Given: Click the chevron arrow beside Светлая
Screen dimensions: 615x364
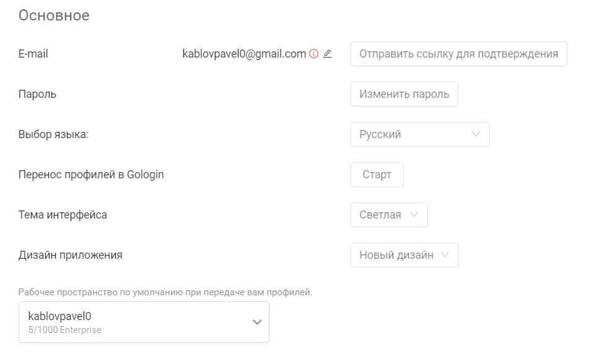Looking at the screenshot, I should pos(414,215).
